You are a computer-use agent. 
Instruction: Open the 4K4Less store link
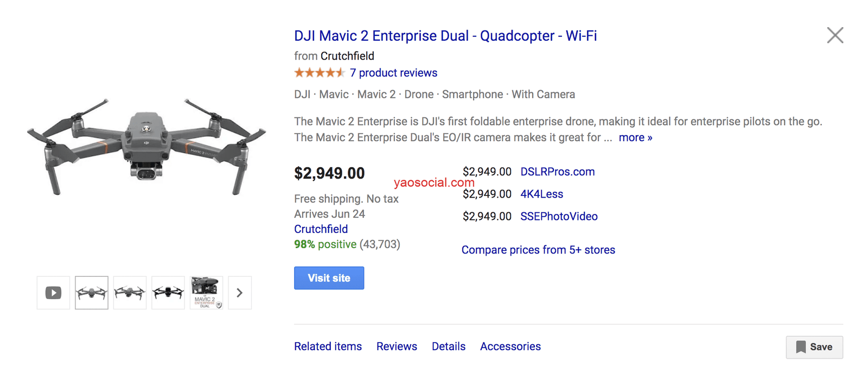pyautogui.click(x=541, y=194)
